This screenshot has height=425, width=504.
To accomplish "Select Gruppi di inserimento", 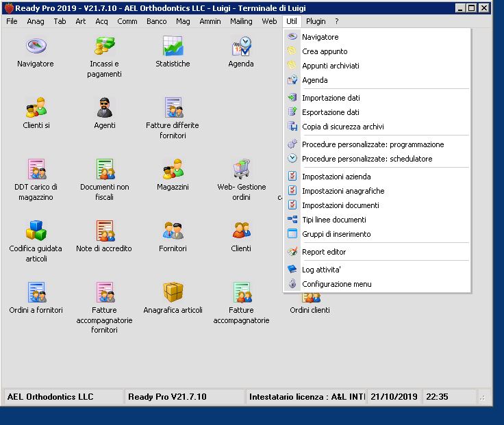I will [377, 234].
